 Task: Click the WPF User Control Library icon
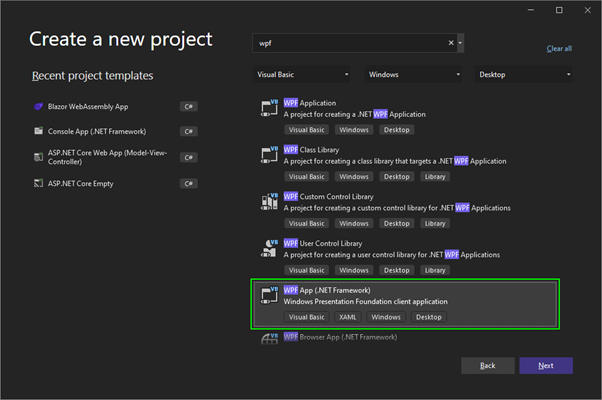pos(269,248)
